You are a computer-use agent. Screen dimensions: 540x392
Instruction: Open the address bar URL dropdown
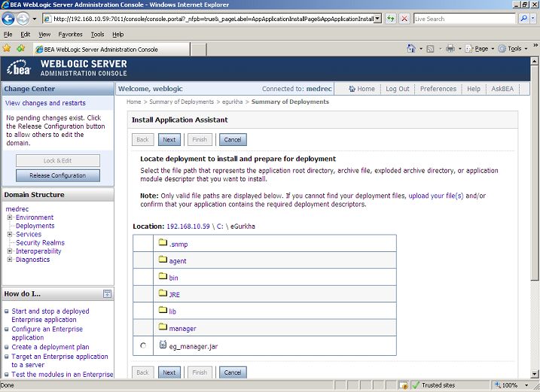point(378,19)
